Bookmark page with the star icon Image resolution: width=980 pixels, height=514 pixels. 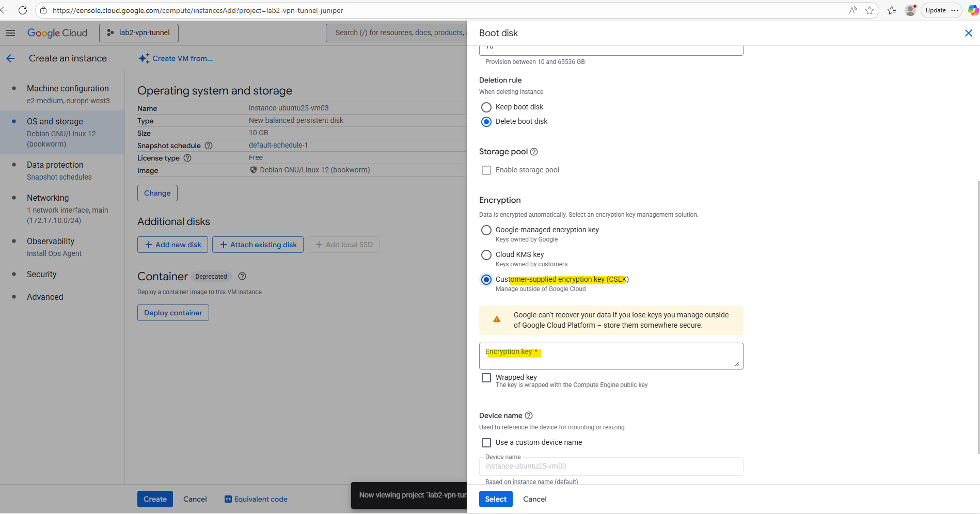(870, 10)
